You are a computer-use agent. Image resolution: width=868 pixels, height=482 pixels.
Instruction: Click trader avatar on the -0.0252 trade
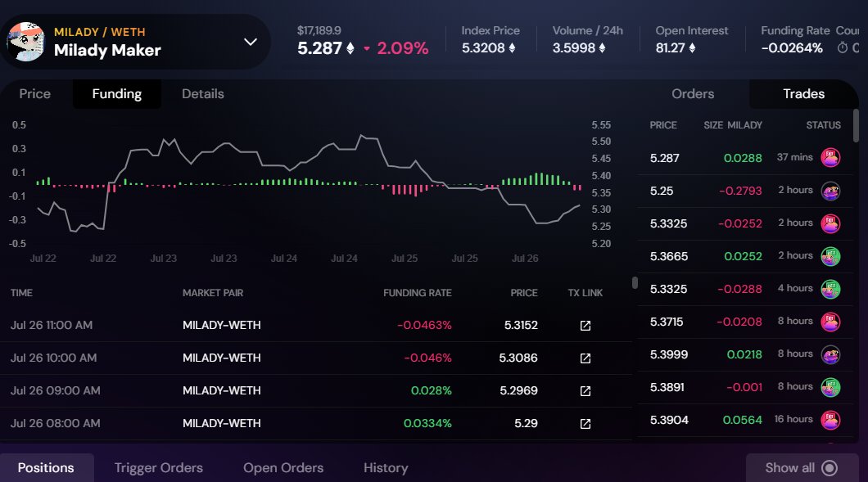click(x=830, y=223)
